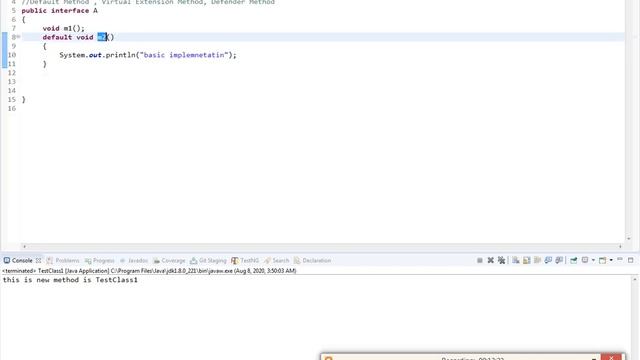Click the terminated TestClass1 launch description line
Viewport: 640px width, 360px height.
point(149,271)
